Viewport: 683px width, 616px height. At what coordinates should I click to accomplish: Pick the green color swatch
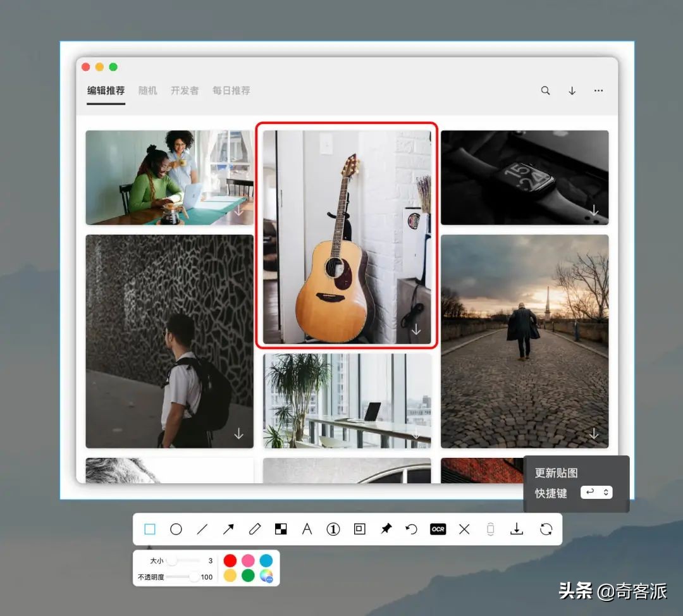click(247, 576)
